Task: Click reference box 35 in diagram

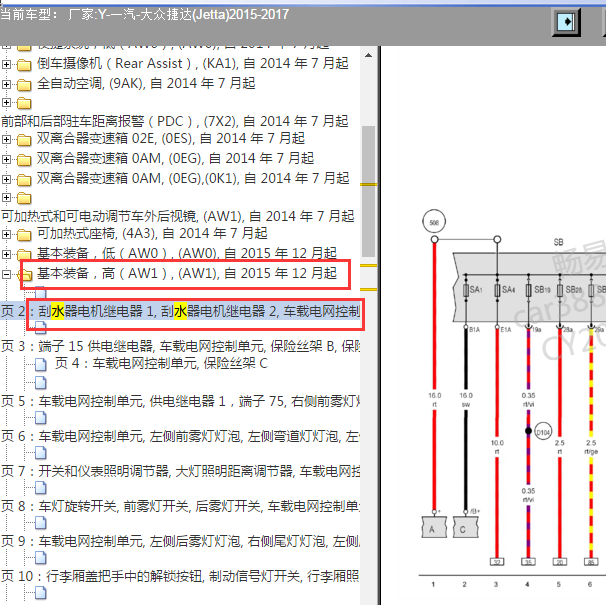Action: (528, 562)
